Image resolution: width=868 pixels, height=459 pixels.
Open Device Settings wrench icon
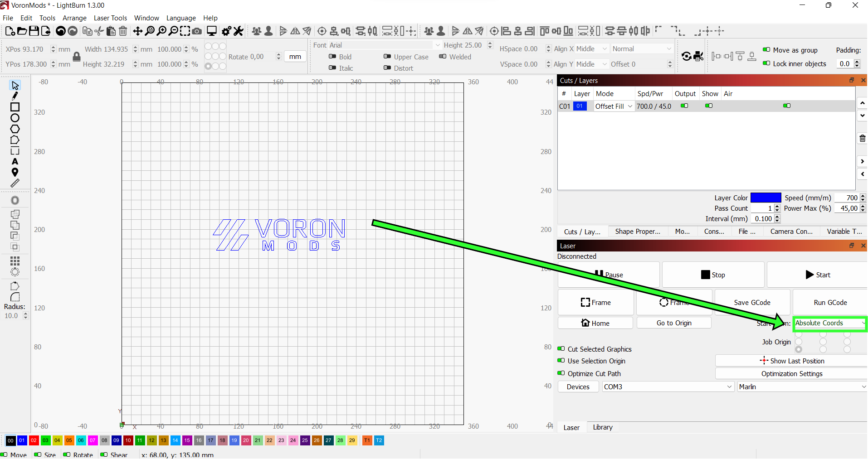(238, 31)
